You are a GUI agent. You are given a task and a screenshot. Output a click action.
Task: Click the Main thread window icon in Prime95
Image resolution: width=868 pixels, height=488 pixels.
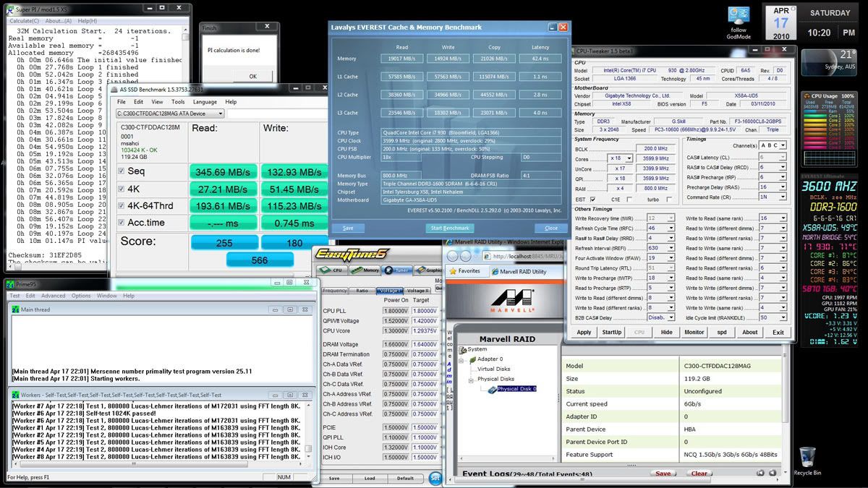pyautogui.click(x=16, y=309)
